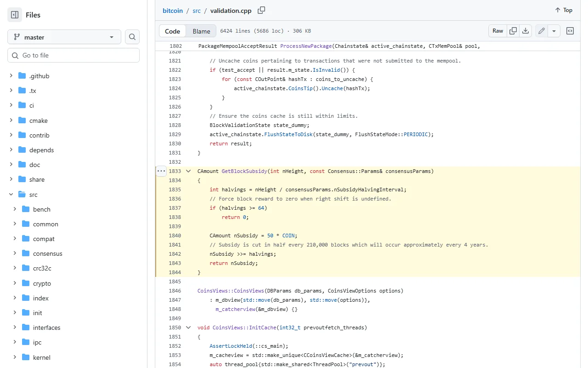The image size is (588, 368).
Task: Open more edit options dropdown arrow
Action: pyautogui.click(x=554, y=31)
